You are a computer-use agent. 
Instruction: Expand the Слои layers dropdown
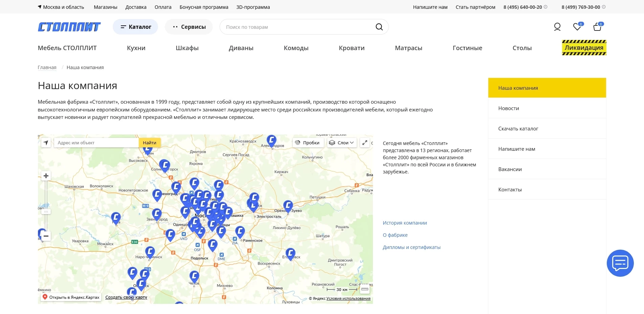342,143
